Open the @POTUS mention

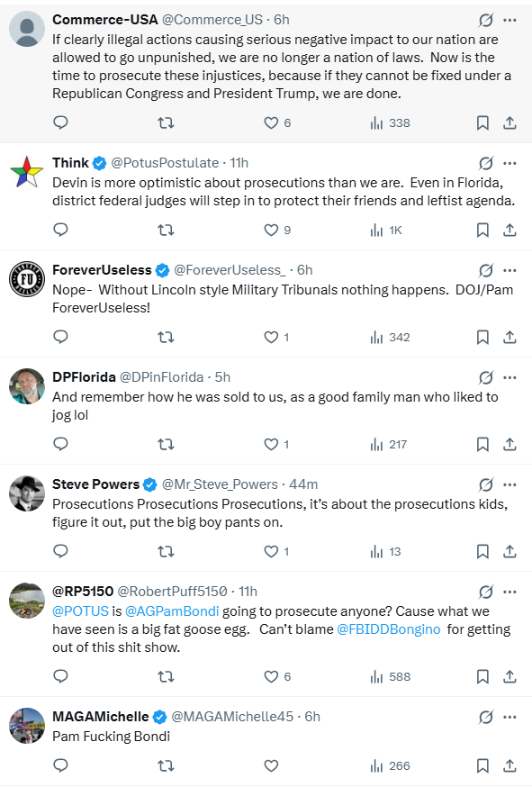(80, 611)
